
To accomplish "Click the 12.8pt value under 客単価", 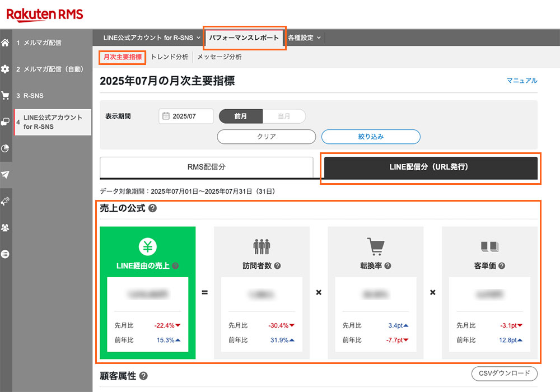I will (x=508, y=340).
